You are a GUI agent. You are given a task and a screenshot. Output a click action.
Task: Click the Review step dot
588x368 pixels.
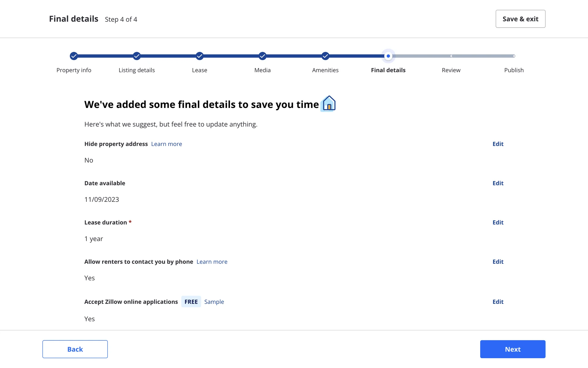[451, 56]
